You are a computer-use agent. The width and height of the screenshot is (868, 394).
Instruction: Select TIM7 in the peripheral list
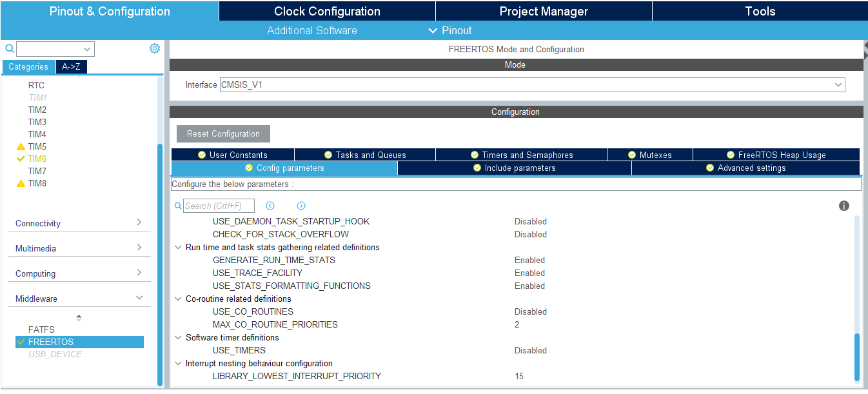point(37,171)
